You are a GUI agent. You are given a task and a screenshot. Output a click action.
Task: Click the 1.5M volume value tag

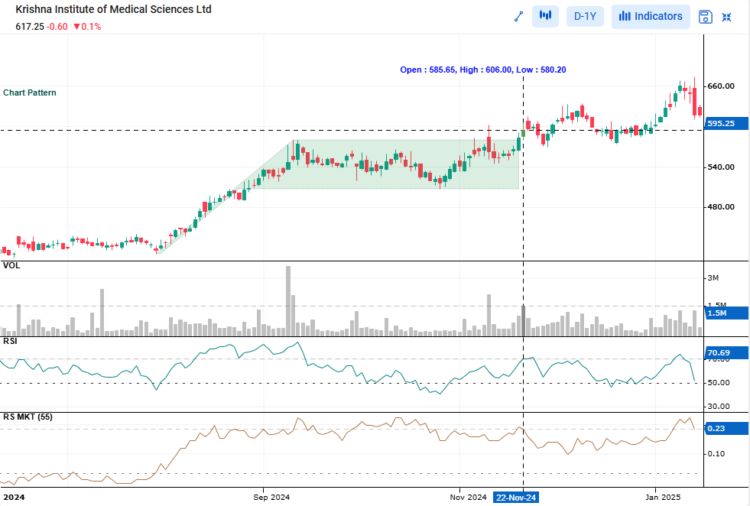pos(716,313)
